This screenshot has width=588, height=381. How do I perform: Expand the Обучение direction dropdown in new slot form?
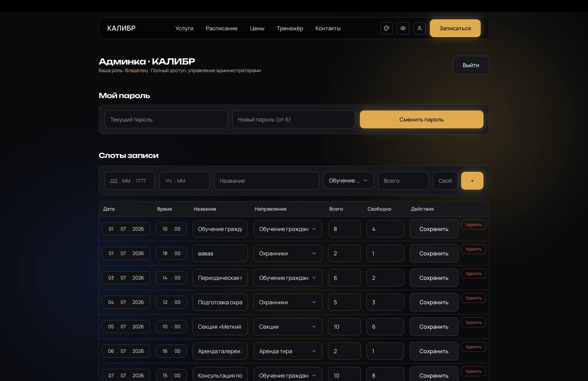(x=348, y=181)
